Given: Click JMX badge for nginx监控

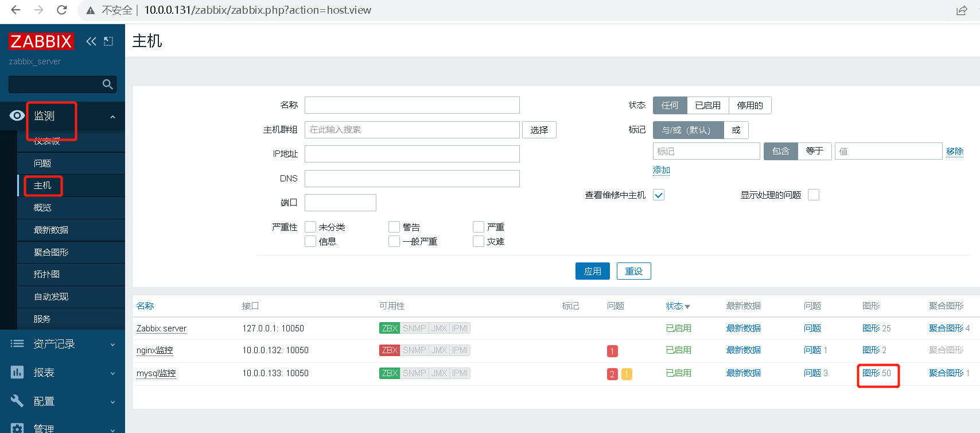Looking at the screenshot, I should click(440, 350).
